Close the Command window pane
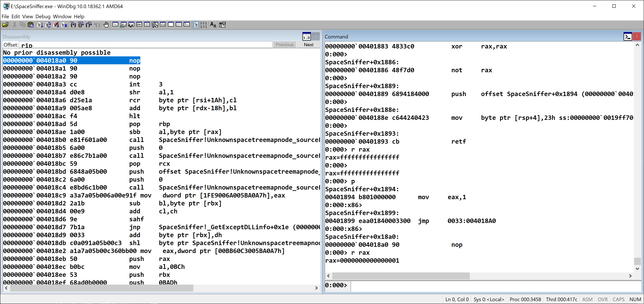 [x=637, y=37]
